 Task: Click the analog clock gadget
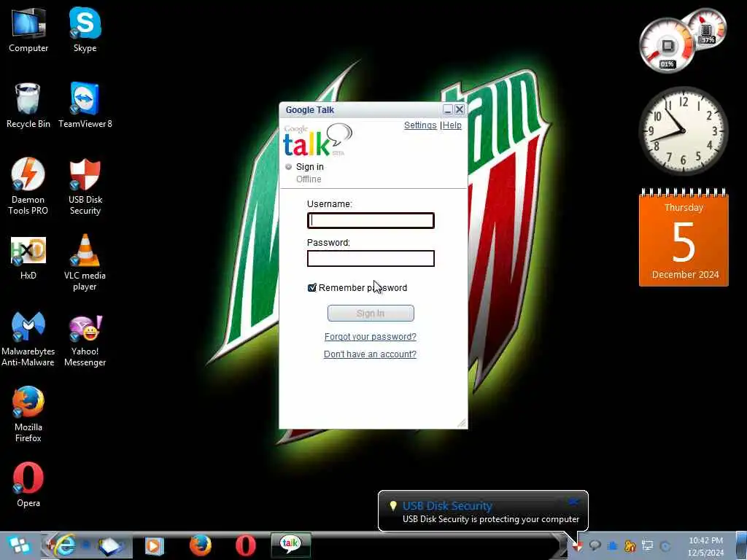tap(683, 131)
